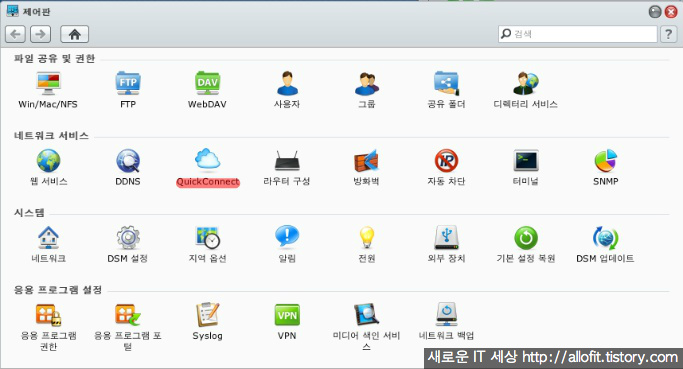Open the 사용자 (User) icon
This screenshot has height=369, width=683.
click(287, 83)
